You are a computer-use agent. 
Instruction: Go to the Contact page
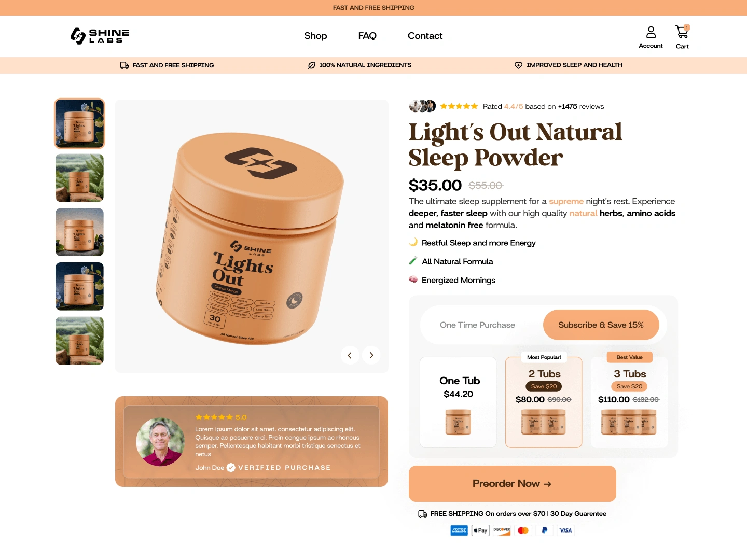tap(425, 36)
